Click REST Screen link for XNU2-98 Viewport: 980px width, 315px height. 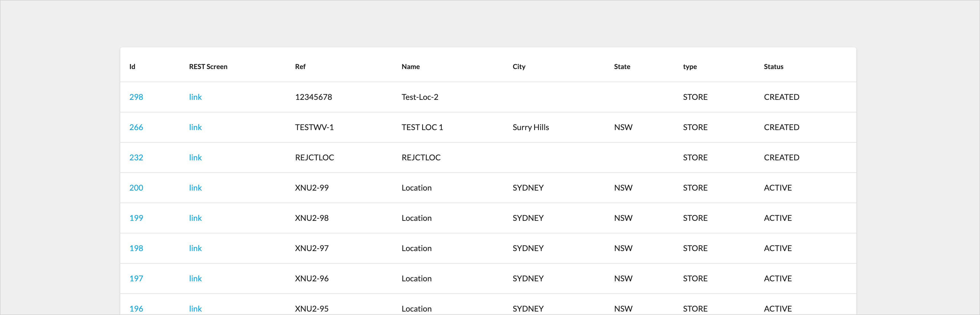pos(195,218)
